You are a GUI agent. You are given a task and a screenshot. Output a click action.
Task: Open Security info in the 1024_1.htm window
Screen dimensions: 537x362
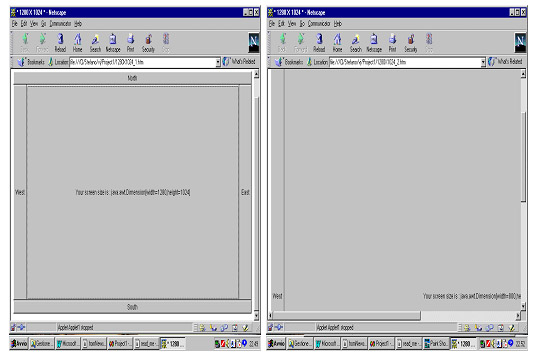pyautogui.click(x=148, y=42)
